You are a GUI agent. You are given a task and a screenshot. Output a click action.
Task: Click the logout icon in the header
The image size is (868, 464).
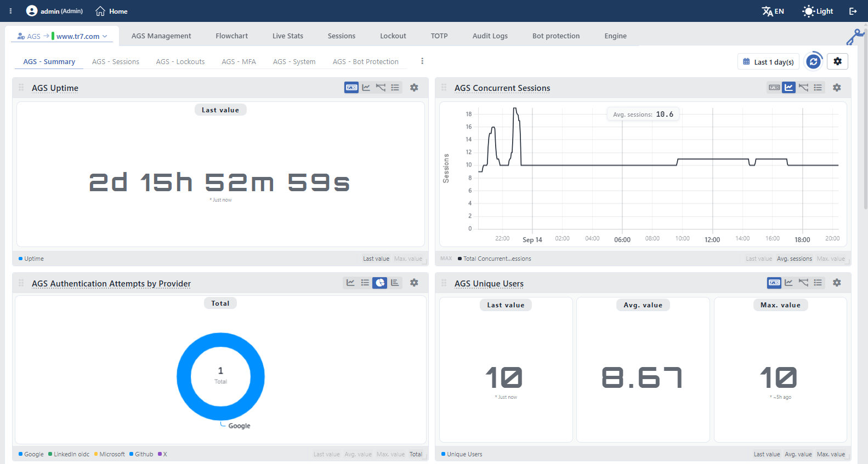coord(853,11)
